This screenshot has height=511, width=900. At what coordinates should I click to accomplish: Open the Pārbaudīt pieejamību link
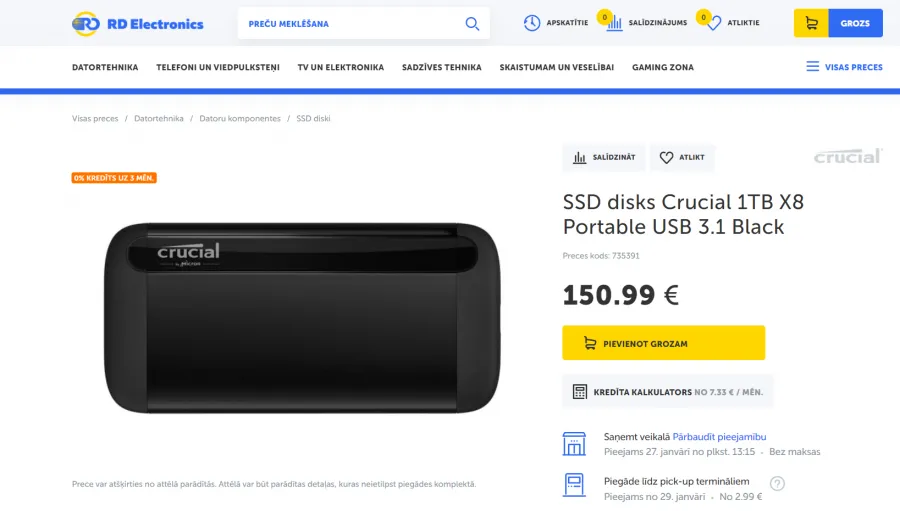click(x=719, y=437)
